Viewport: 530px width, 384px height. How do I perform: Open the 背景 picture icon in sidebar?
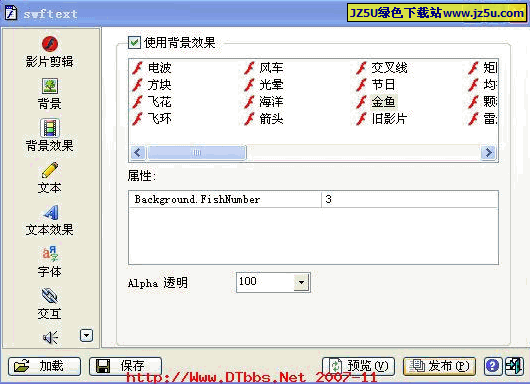pos(50,86)
